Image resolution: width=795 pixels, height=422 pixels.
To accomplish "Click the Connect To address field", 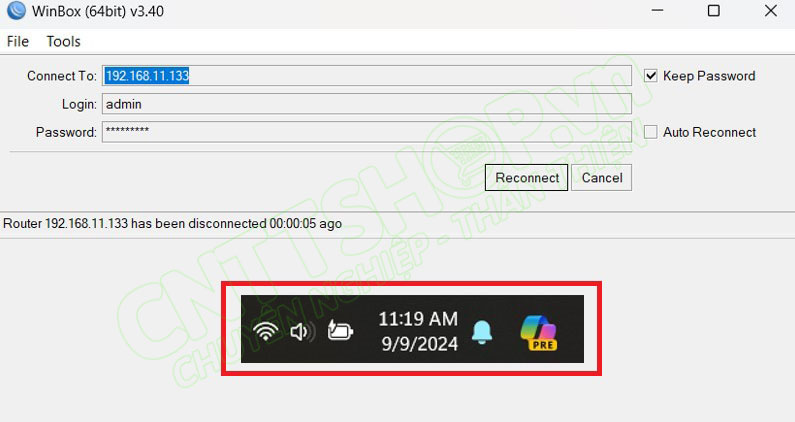I will (366, 76).
